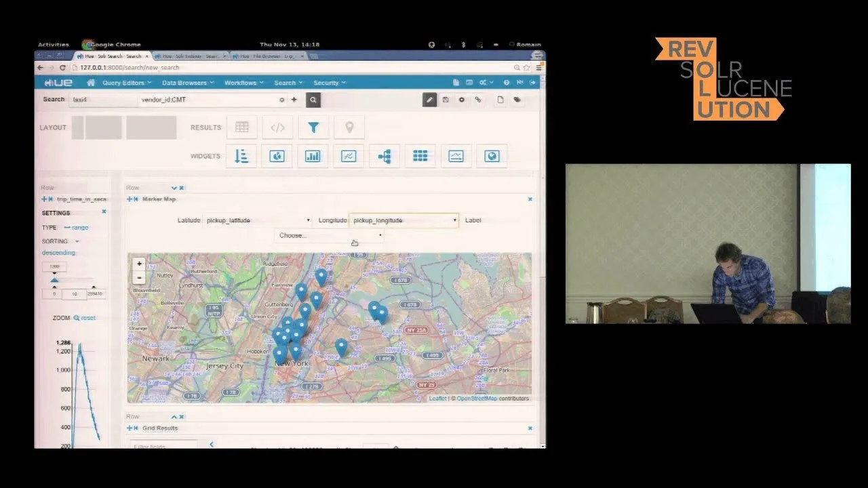
Task: Open the Latitude field dropdown
Action: tap(258, 220)
